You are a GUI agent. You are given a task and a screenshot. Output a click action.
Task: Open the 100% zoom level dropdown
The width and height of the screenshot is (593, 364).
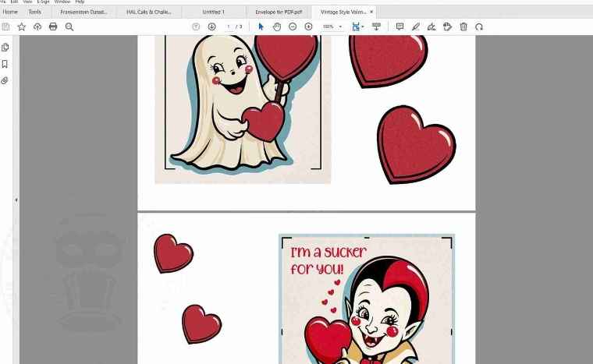click(333, 27)
